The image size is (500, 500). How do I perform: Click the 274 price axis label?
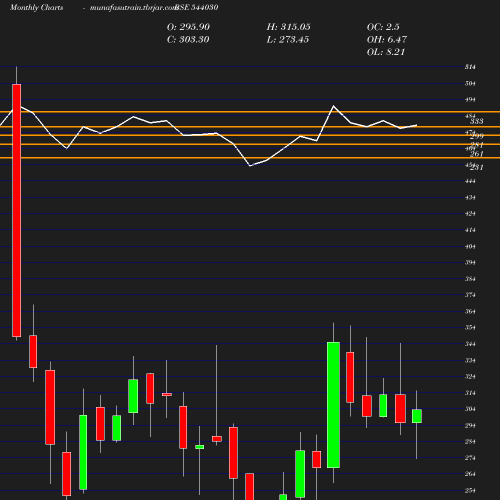[470, 458]
